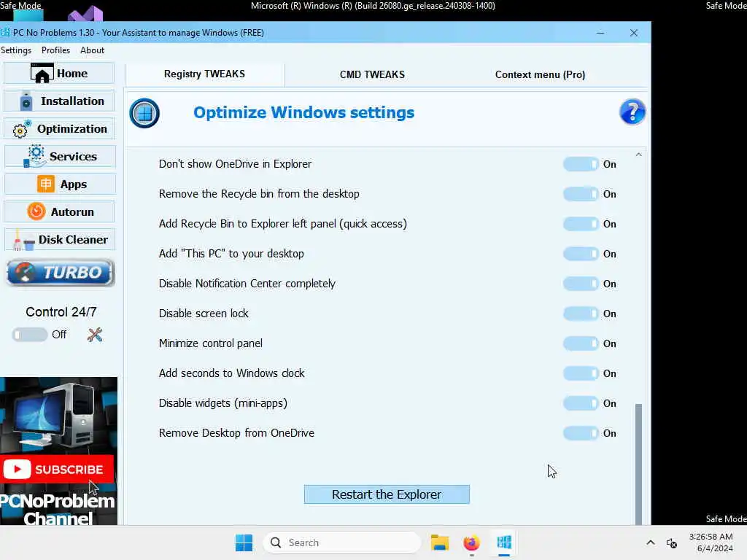
Task: Open the Installation section
Action: pos(59,101)
